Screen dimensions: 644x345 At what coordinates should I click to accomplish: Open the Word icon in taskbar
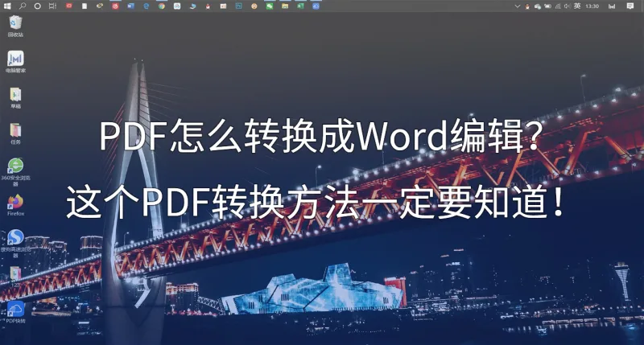pos(130,6)
